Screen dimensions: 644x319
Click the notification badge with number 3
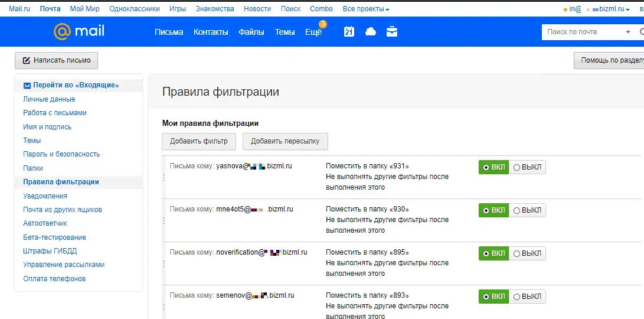(x=323, y=24)
